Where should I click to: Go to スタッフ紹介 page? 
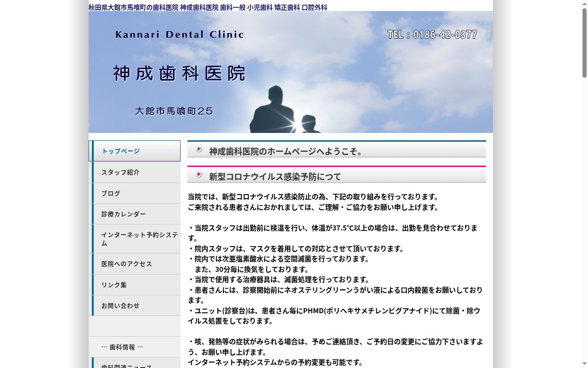[135, 172]
